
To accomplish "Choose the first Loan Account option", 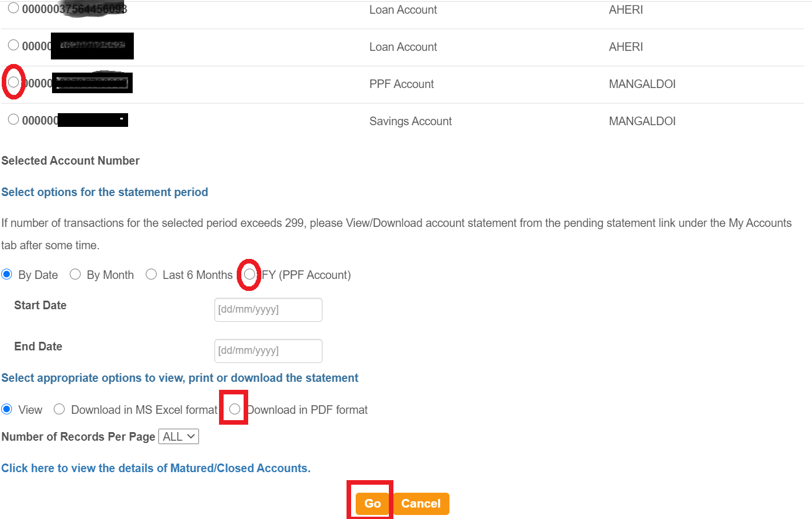I will (x=13, y=8).
